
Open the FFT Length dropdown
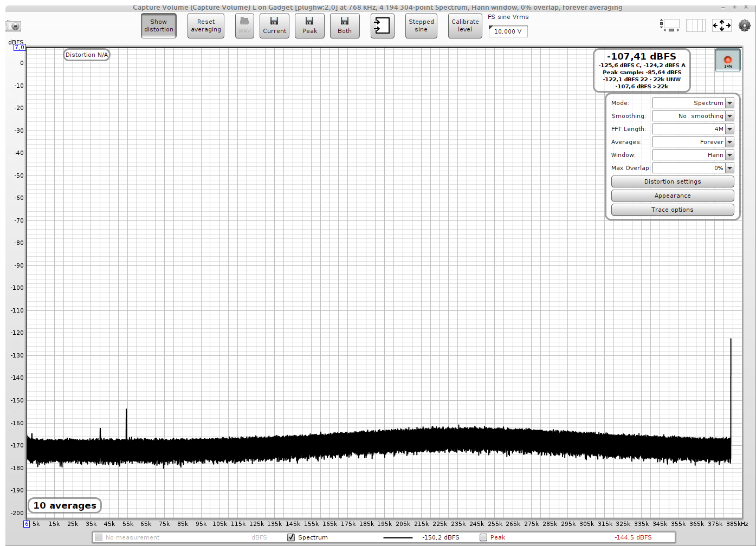tap(693, 129)
